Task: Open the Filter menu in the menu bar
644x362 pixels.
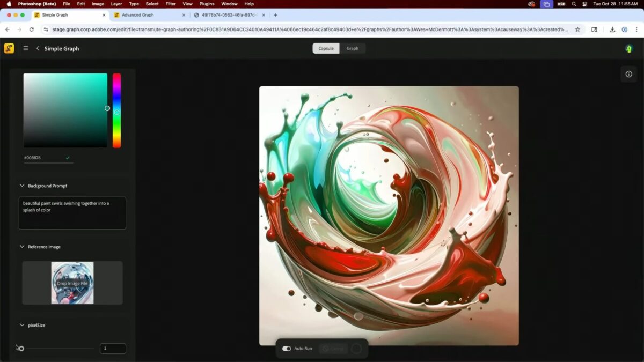Action: coord(171,4)
